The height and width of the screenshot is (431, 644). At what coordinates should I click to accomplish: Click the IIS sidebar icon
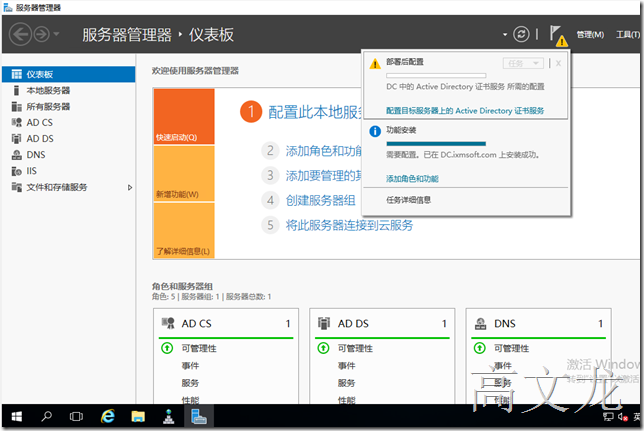[16, 171]
